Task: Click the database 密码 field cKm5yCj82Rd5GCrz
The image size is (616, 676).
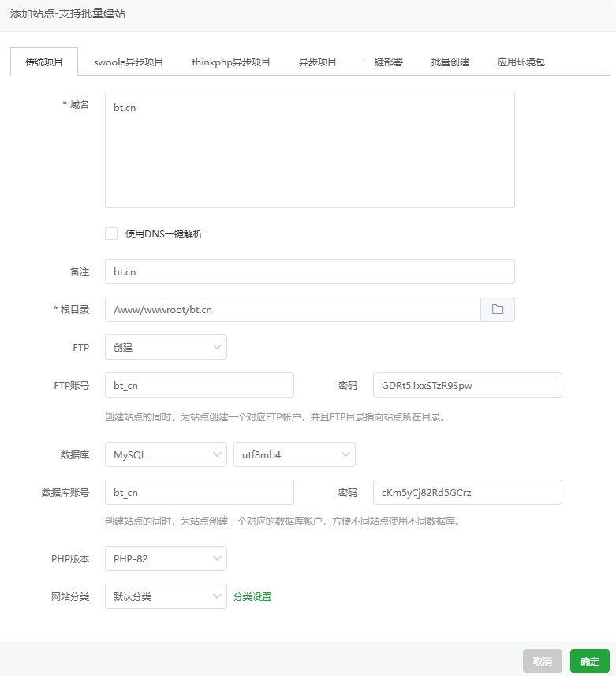Action: pos(468,492)
